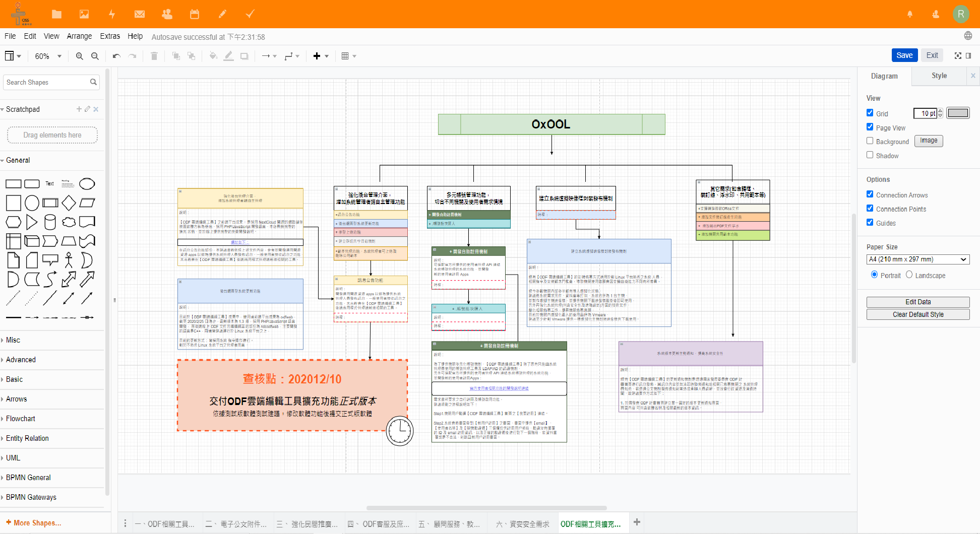This screenshot has height=534, width=980.
Task: Select the Portrait orientation radio button
Action: [x=875, y=275]
